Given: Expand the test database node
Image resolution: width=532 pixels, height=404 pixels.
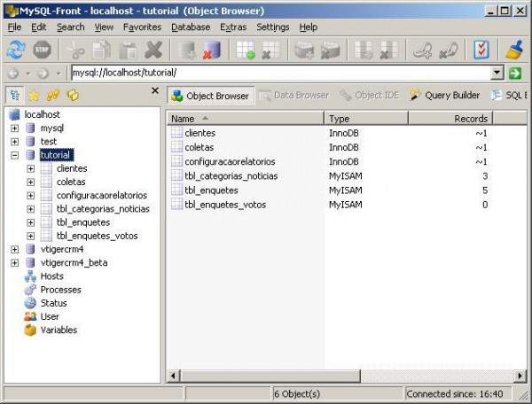Looking at the screenshot, I should pyautogui.click(x=14, y=142).
